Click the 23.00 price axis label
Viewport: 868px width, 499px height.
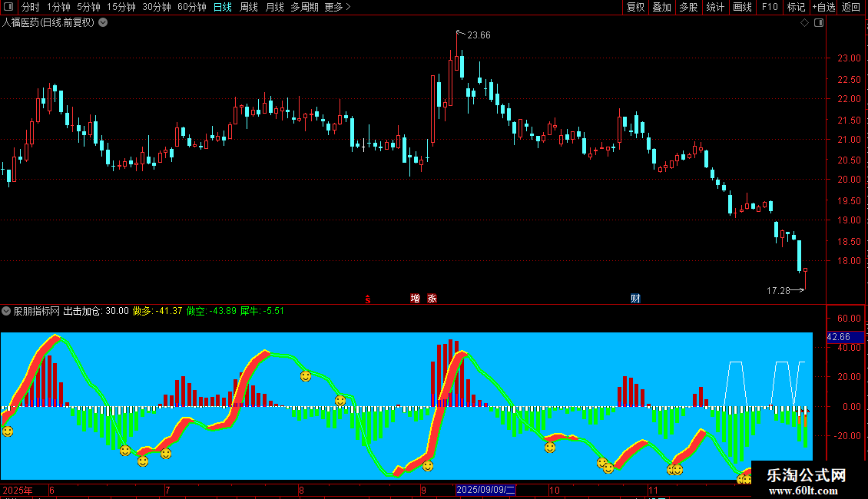pyautogui.click(x=849, y=58)
